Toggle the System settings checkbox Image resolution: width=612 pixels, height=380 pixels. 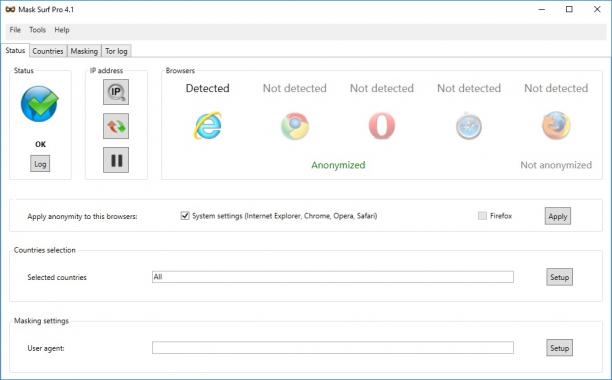185,216
